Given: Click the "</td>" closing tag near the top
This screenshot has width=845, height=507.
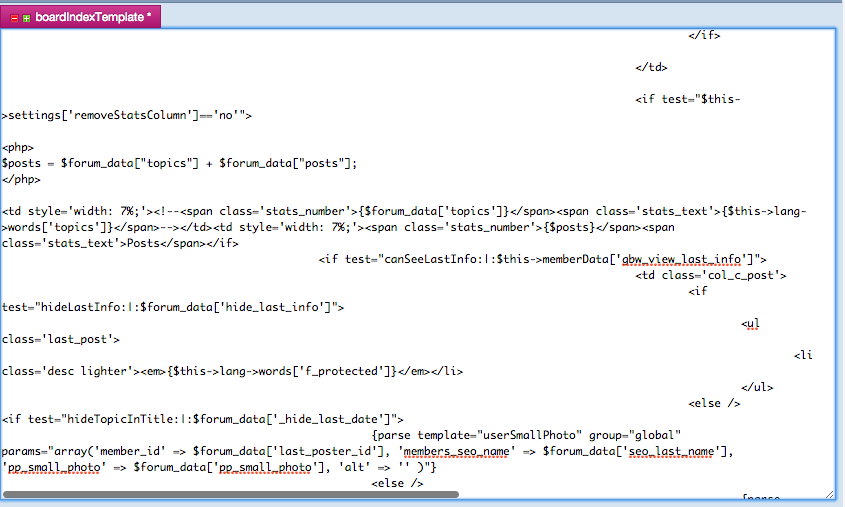Looking at the screenshot, I should click(x=652, y=67).
